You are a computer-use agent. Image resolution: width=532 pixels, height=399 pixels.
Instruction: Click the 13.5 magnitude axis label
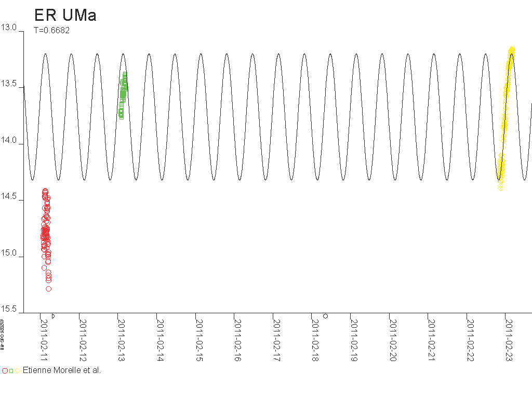coord(8,84)
